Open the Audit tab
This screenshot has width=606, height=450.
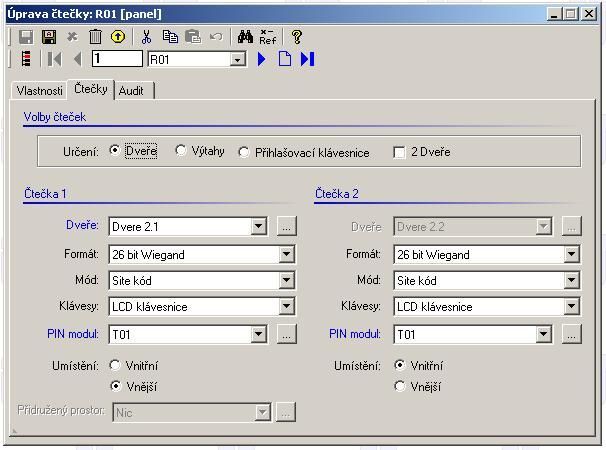click(x=131, y=91)
